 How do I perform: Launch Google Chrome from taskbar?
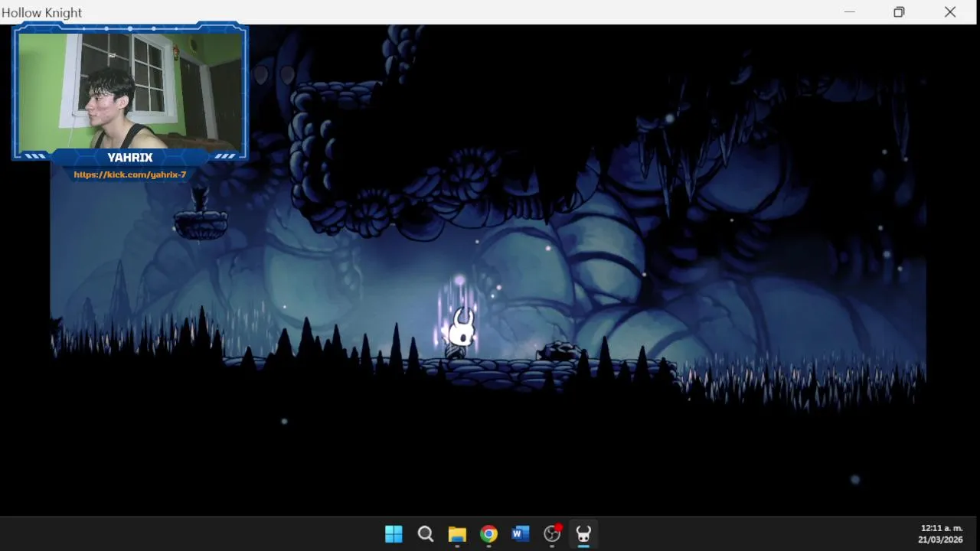[488, 534]
